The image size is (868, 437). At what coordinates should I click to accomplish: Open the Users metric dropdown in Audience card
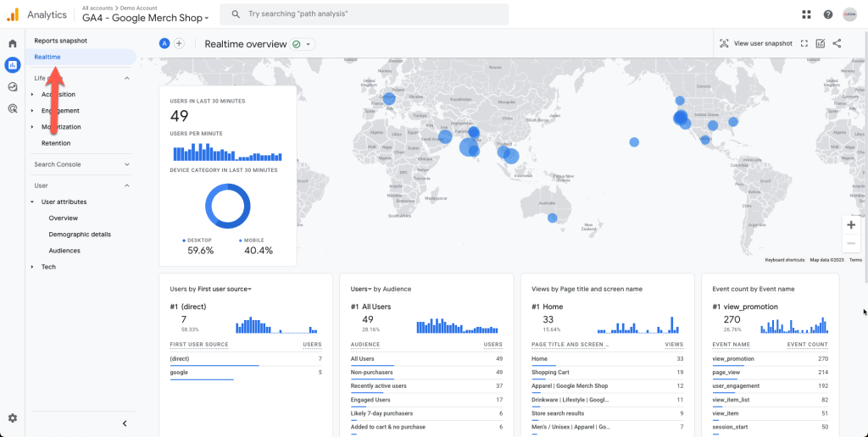(361, 289)
